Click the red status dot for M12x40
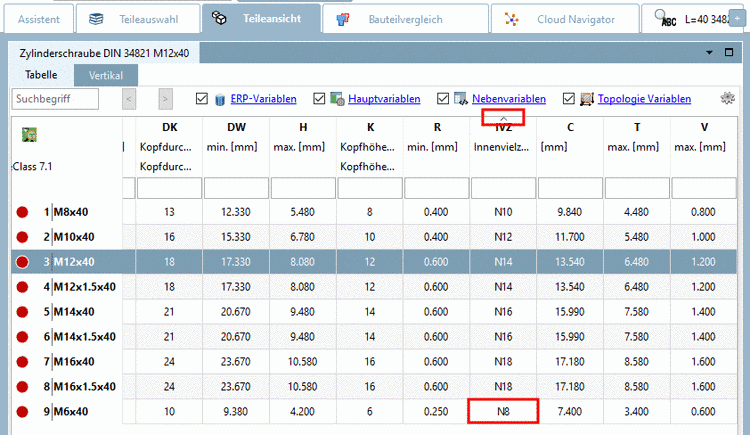Viewport: 750px width, 435px height. [x=22, y=262]
